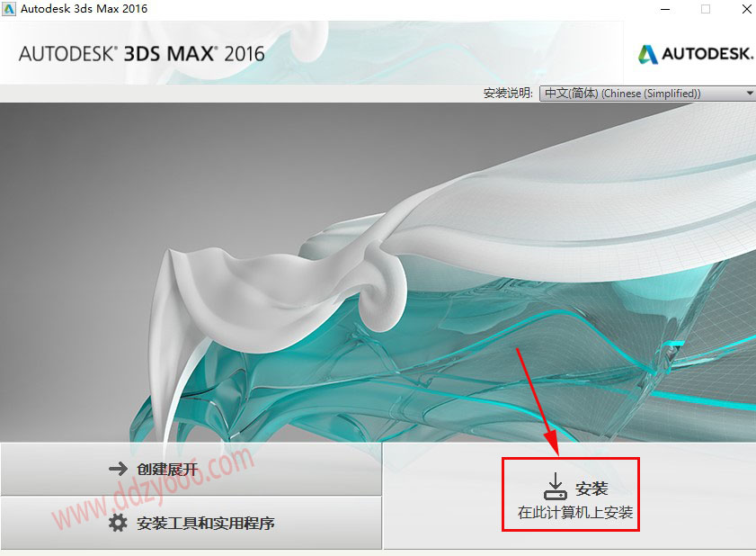Click the Autodesk app icon in title bar
This screenshot has width=756, height=556.
(9, 9)
